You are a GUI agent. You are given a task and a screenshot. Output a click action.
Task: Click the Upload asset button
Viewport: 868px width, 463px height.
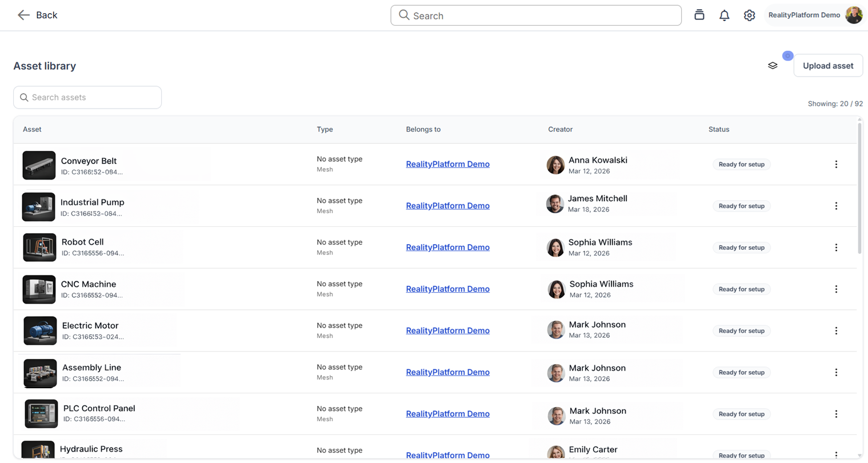827,66
